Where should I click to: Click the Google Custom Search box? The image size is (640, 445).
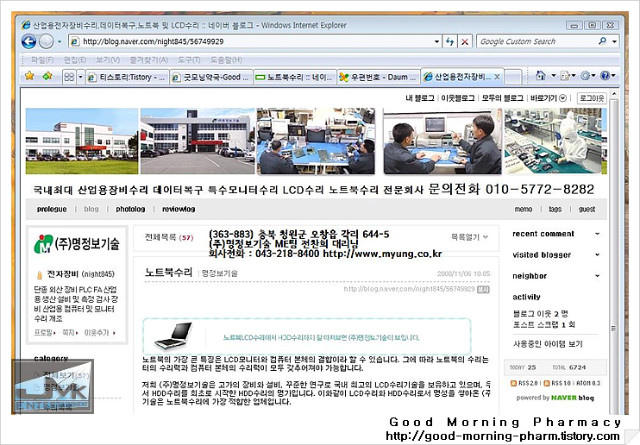coord(537,41)
